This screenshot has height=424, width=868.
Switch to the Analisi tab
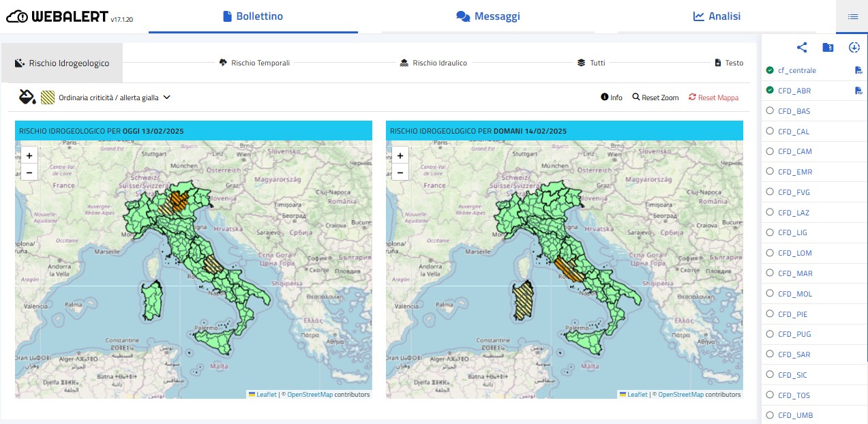coord(717,16)
